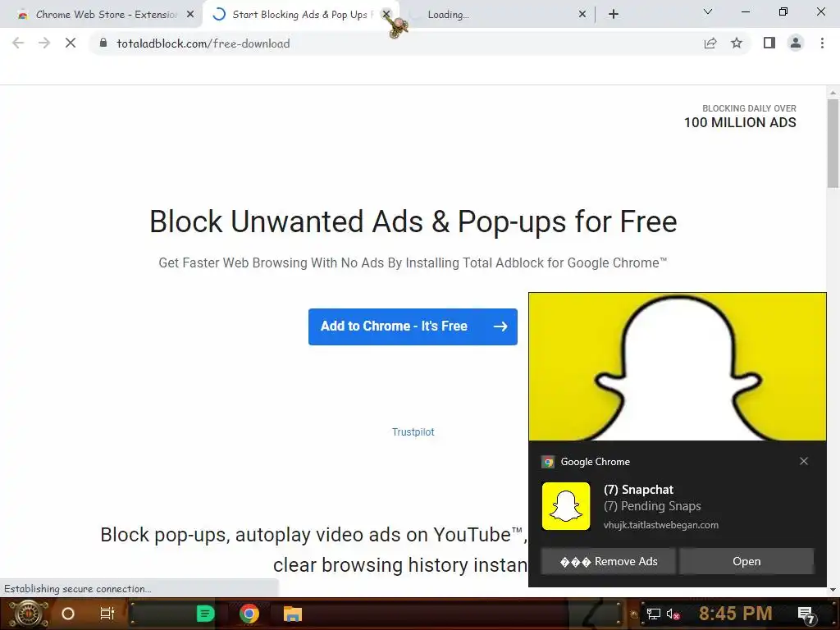Viewport: 840px width, 630px height.
Task: Open the Trustpilot link
Action: pos(413,431)
